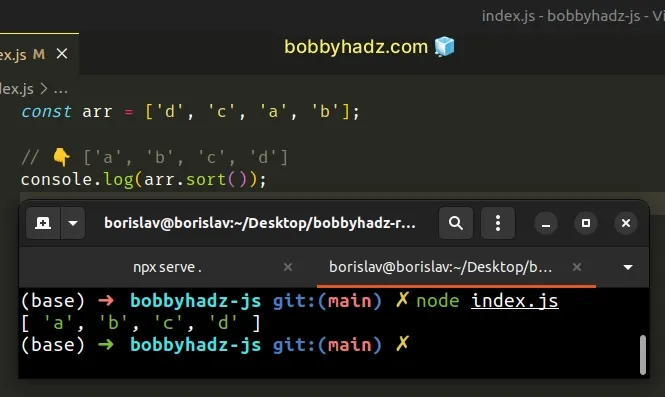Click the modified 'M' indicator on editor tab
Screen dimensions: 665x397
click(39, 54)
